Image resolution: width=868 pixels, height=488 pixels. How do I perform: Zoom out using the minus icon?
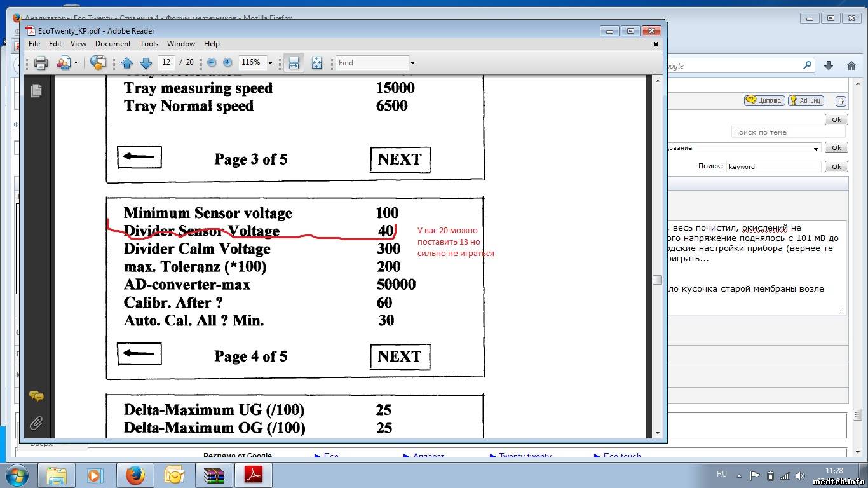(212, 63)
